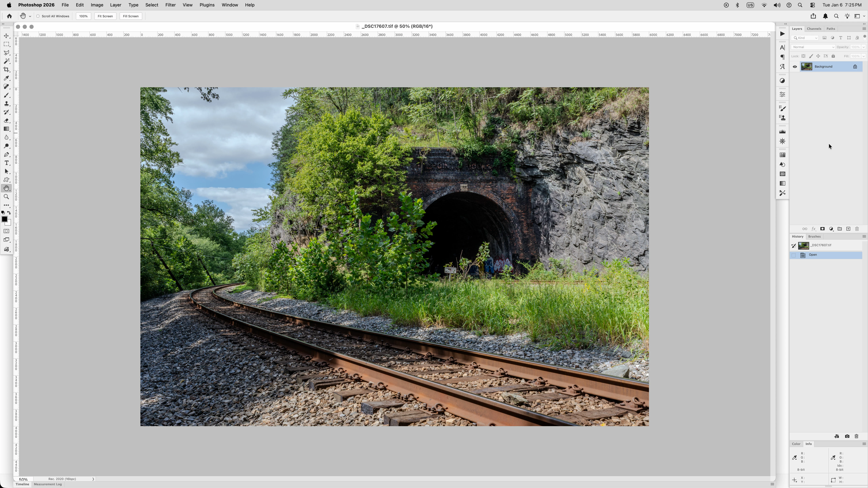The height and width of the screenshot is (488, 868).
Task: Add a layer mask
Action: pyautogui.click(x=823, y=229)
